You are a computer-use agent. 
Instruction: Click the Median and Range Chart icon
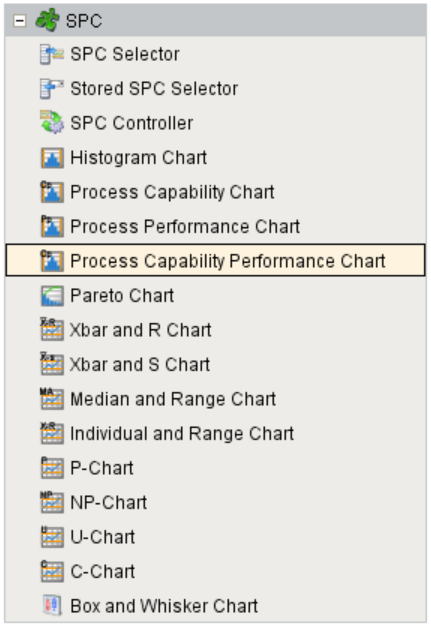click(x=52, y=399)
